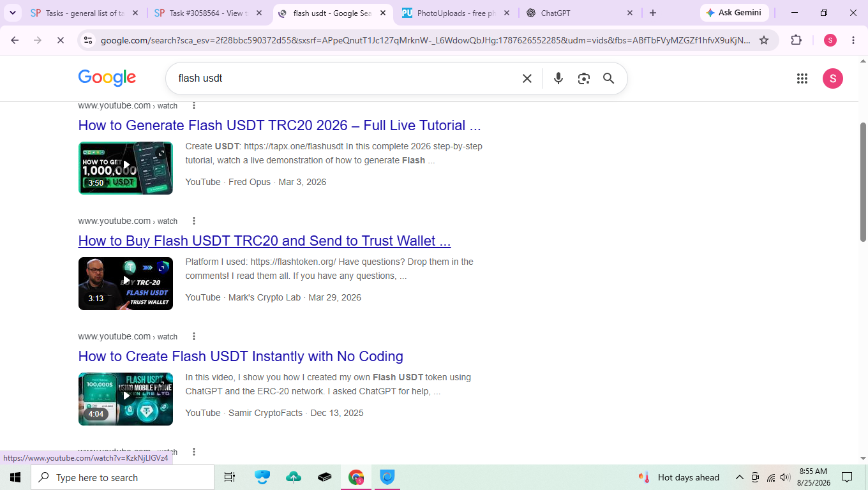
Task: Close the flash usdt Google Search tab
Action: click(382, 13)
